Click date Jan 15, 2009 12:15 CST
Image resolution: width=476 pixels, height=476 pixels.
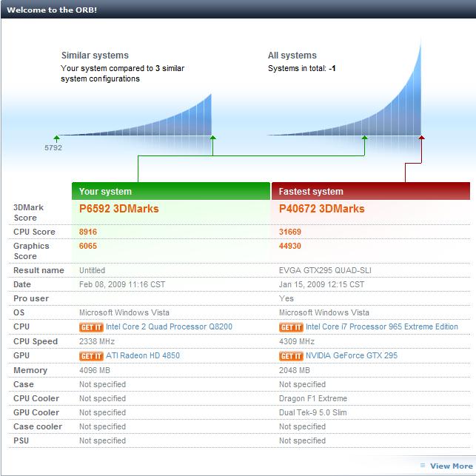tap(321, 284)
